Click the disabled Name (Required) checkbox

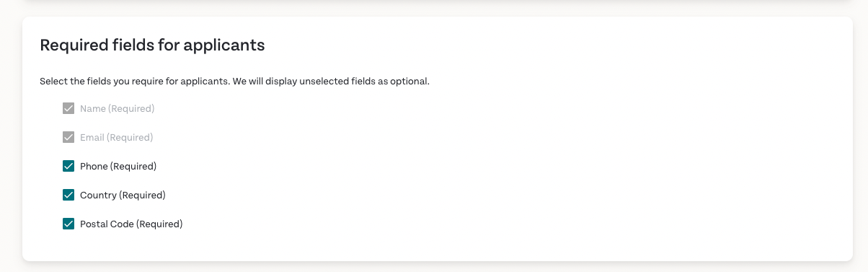click(x=68, y=108)
